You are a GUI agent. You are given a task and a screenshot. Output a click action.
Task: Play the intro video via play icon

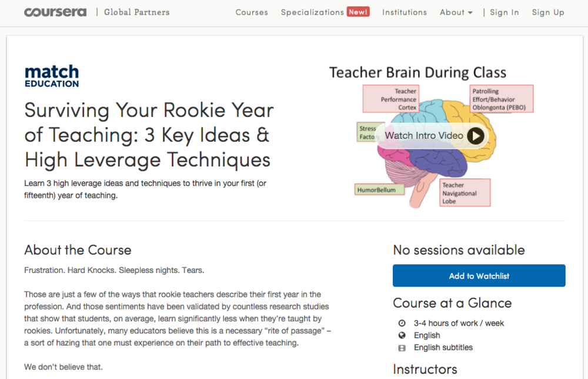click(476, 136)
